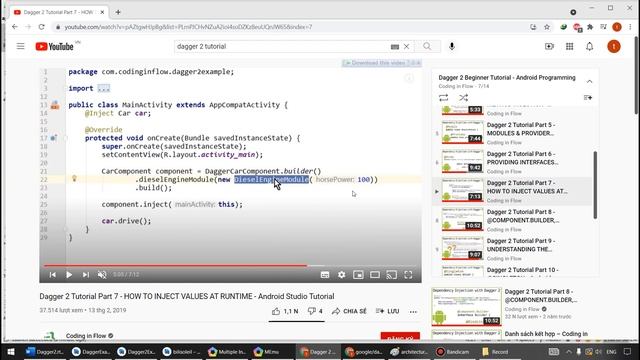Reload the current page
The height and width of the screenshot is (360, 640).
[41, 27]
